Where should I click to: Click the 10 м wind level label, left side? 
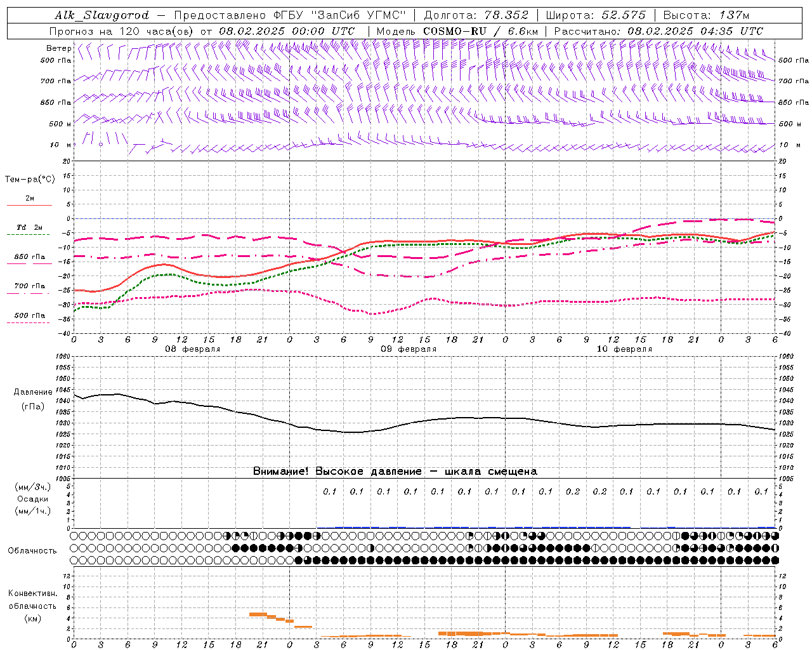click(61, 145)
